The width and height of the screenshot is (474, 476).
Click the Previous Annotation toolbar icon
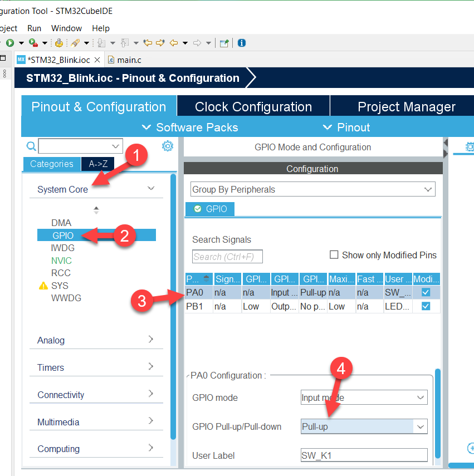point(125,43)
